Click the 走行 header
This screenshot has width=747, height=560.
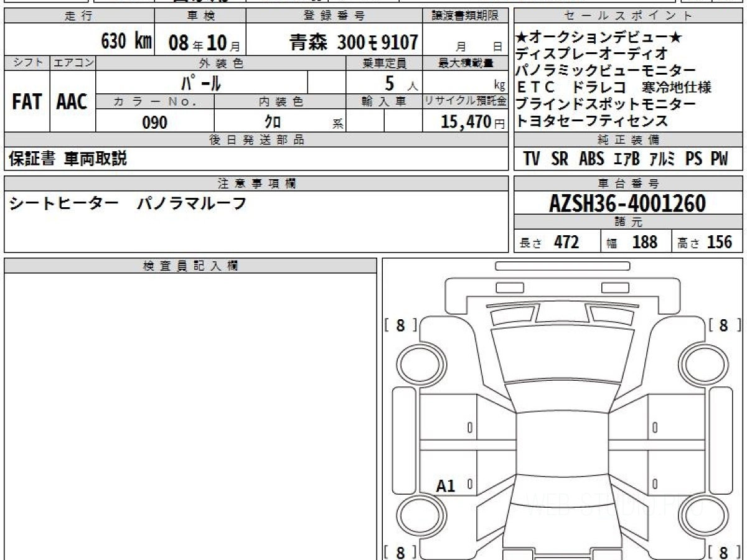pos(78,17)
